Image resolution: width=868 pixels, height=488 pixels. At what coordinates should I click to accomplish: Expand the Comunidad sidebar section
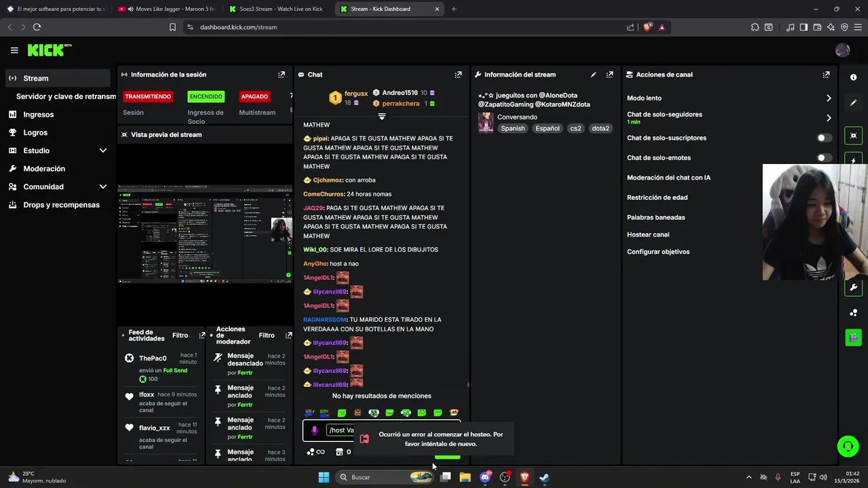(x=103, y=186)
